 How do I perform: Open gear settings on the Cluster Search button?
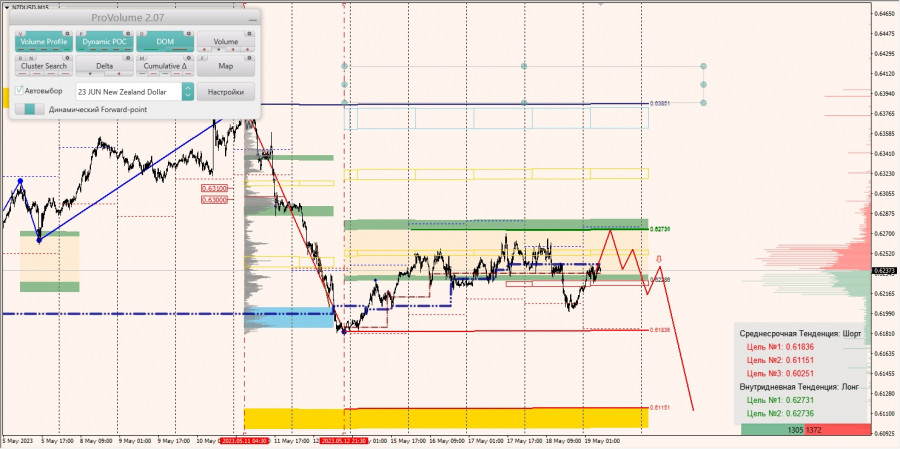[x=68, y=58]
